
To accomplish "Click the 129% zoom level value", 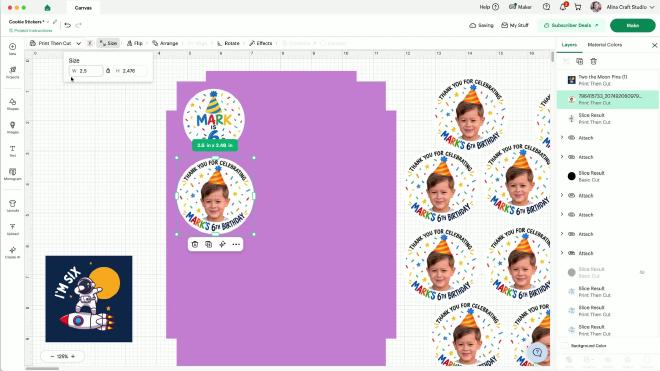I will [x=62, y=356].
